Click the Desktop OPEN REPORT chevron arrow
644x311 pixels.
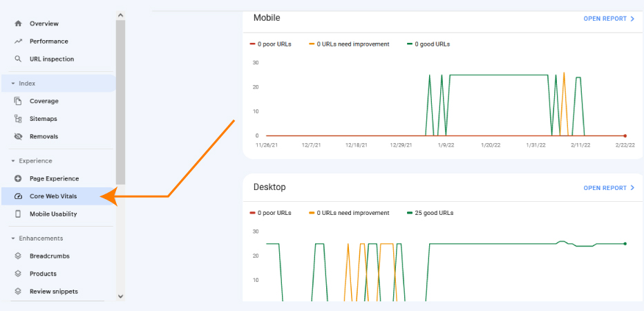(x=633, y=188)
